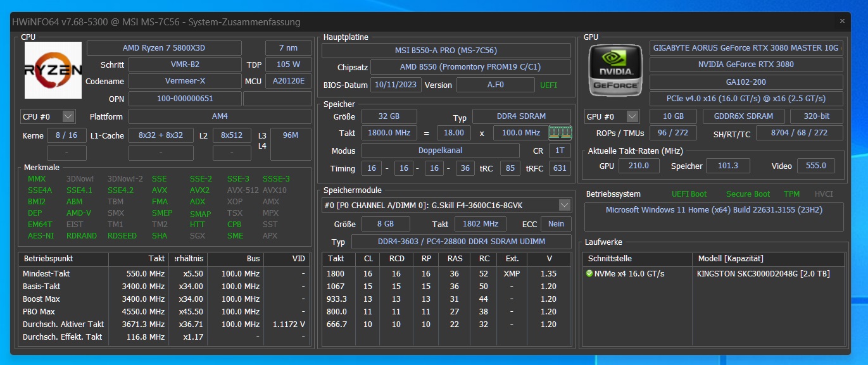The width and height of the screenshot is (868, 365).
Task: Click the SH/RT/TC value 8704 / 68 / 272
Action: coord(799,133)
